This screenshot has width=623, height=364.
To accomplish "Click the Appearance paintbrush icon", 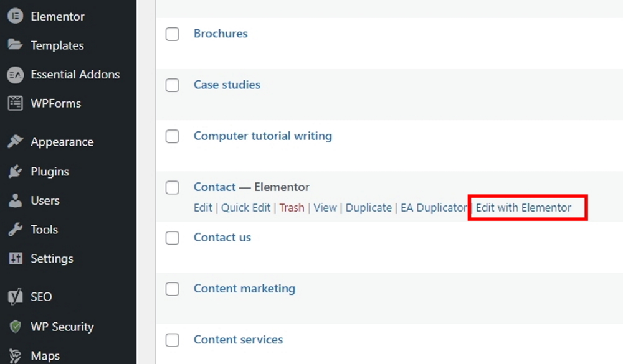I will 15,142.
